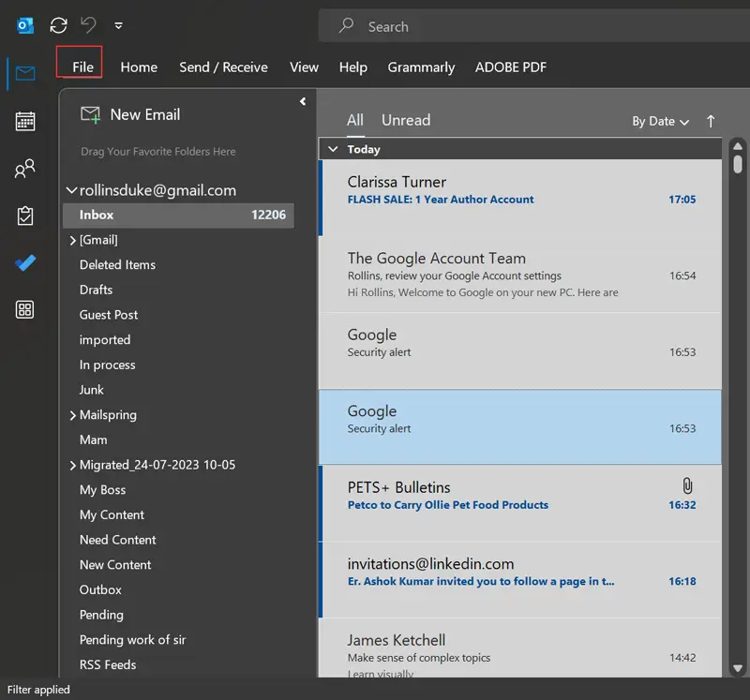Expand the Mailspring folder
Image resolution: width=750 pixels, height=700 pixels.
pyautogui.click(x=72, y=415)
